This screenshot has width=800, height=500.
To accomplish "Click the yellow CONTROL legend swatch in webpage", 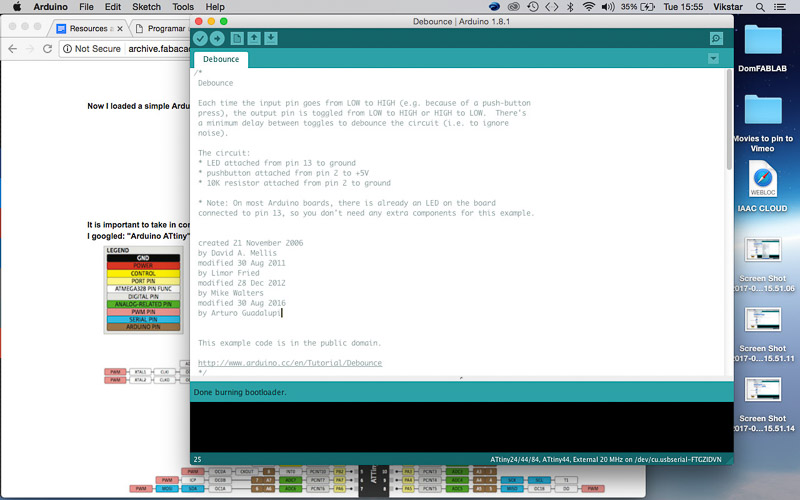I will (143, 273).
